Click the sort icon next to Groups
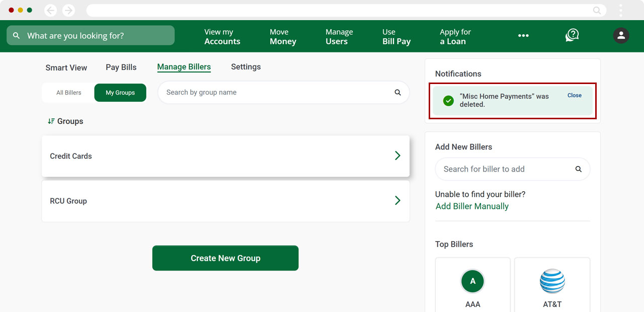 tap(51, 121)
